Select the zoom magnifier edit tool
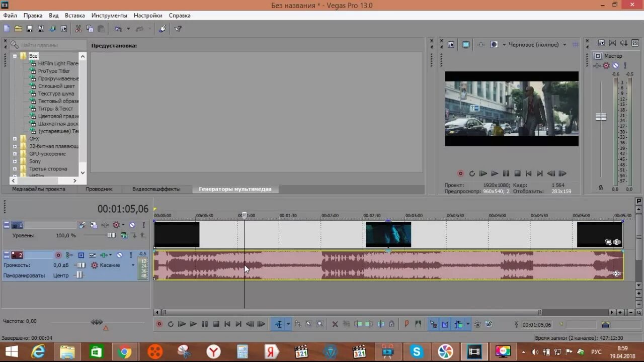Viewport: 644px width, 362px height. (320, 324)
